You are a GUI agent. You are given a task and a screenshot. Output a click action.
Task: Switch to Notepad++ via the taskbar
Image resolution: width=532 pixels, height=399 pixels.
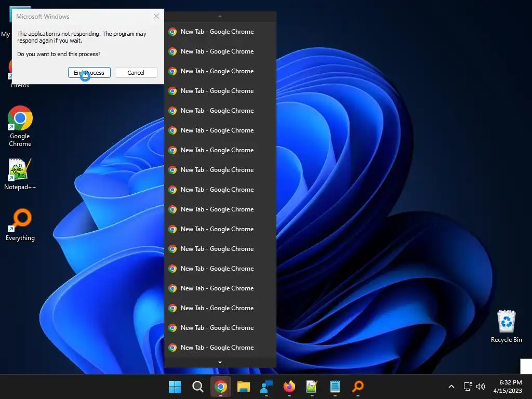[x=312, y=387]
